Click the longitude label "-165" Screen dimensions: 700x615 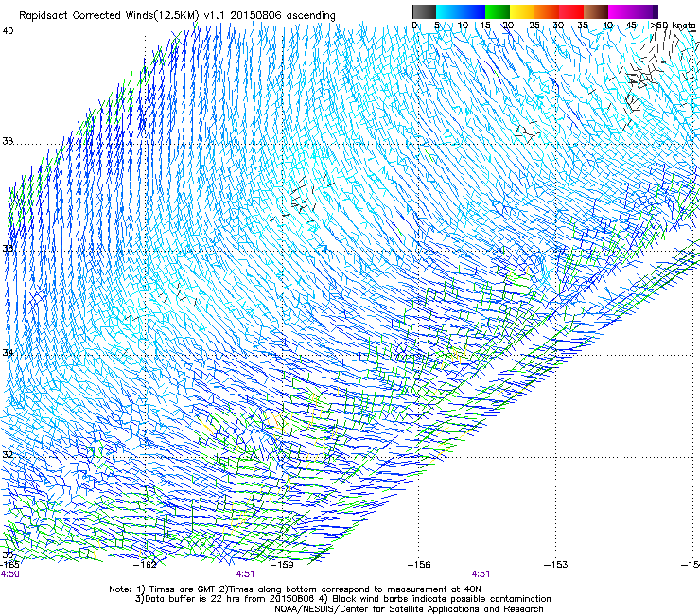pyautogui.click(x=9, y=564)
